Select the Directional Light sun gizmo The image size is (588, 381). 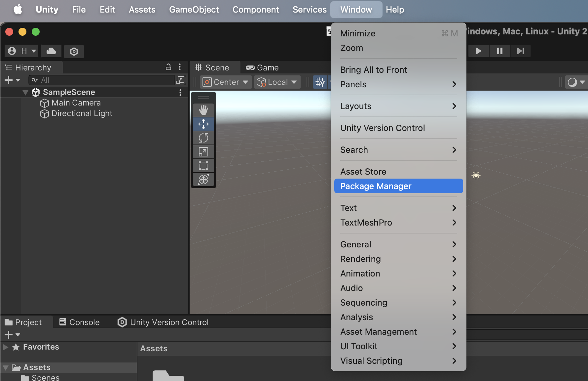coord(476,175)
